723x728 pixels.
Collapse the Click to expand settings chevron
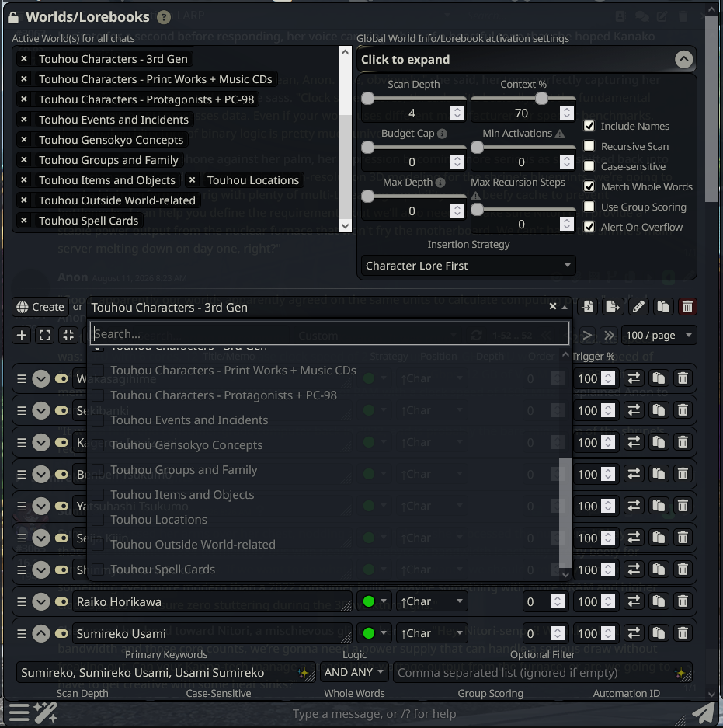(x=683, y=59)
